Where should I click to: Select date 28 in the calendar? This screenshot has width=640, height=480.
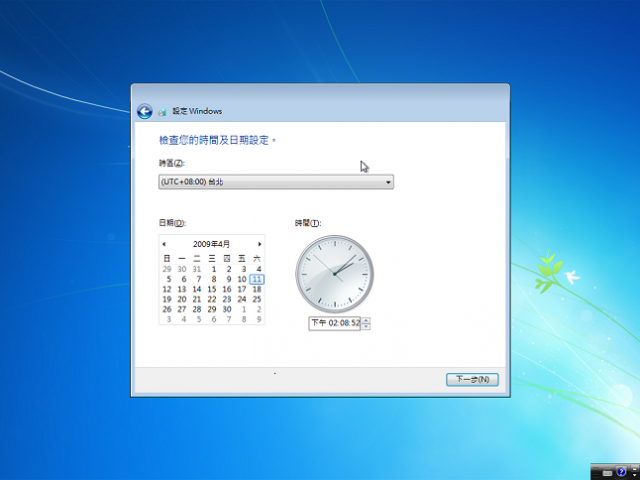(x=197, y=309)
